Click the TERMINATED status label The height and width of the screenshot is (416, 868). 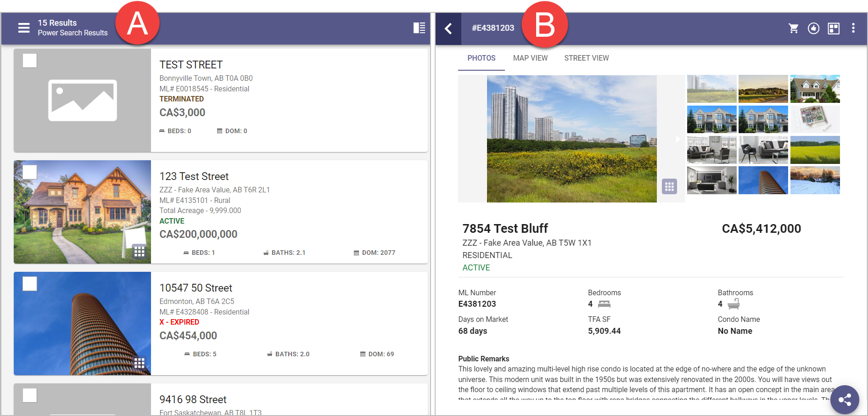tap(181, 99)
